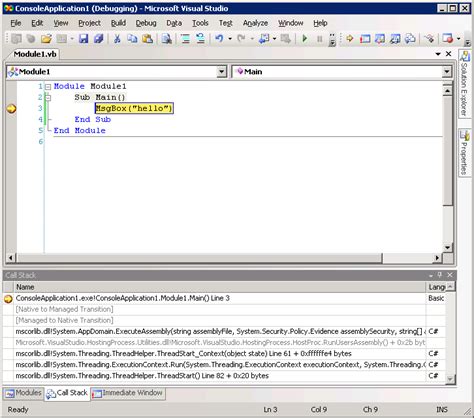Click the Copy icon in toolbar
Viewport: 474px width, 418px height.
click(x=132, y=39)
